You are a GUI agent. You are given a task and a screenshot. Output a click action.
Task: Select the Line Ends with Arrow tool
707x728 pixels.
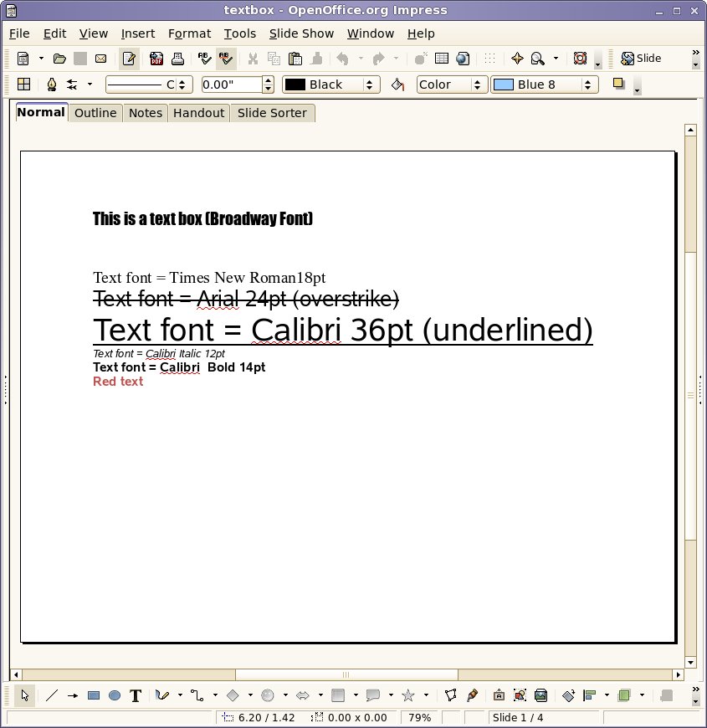pos(73,695)
